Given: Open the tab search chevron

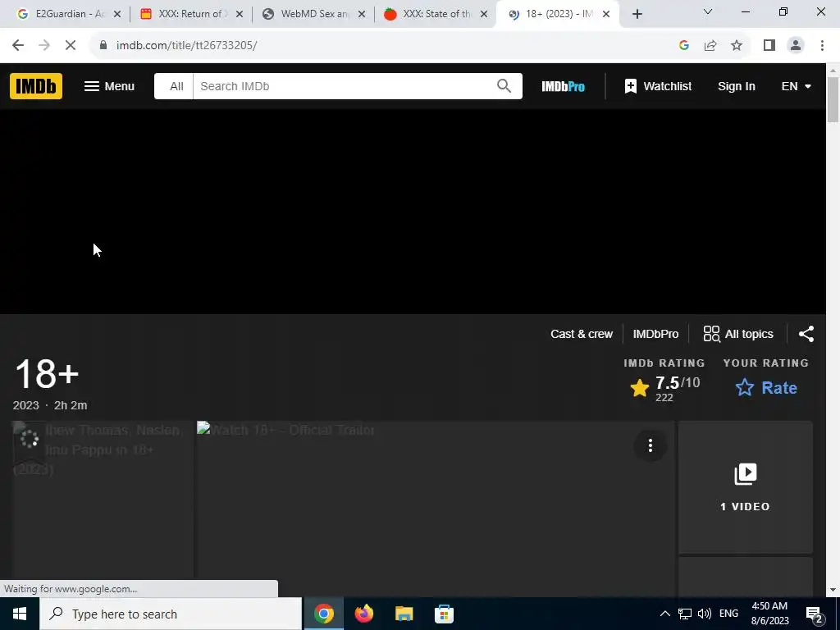Looking at the screenshot, I should [x=708, y=11].
